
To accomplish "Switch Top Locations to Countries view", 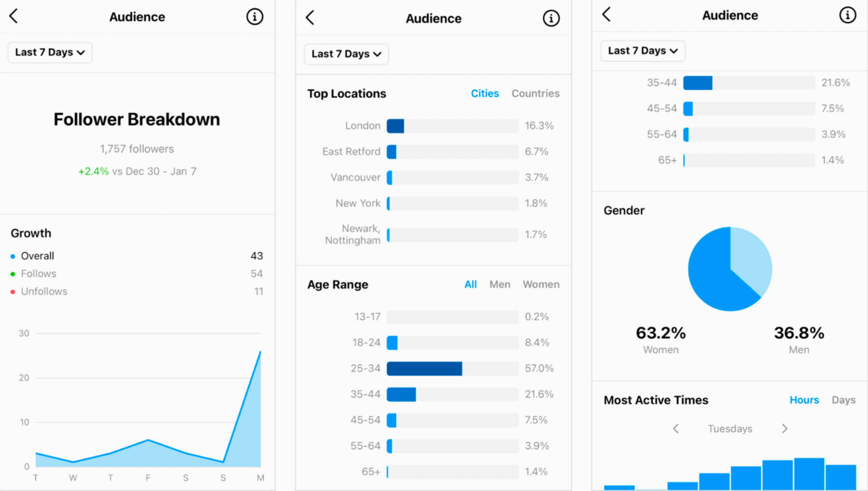I will pyautogui.click(x=536, y=94).
